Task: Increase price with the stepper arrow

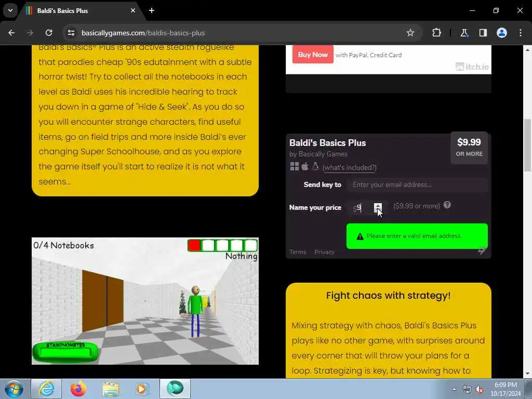Action: point(378,205)
